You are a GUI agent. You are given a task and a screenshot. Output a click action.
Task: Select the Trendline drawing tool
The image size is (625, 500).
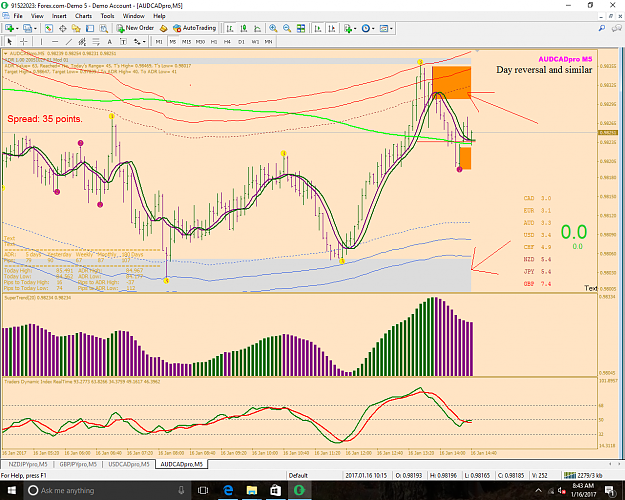[x=69, y=41]
